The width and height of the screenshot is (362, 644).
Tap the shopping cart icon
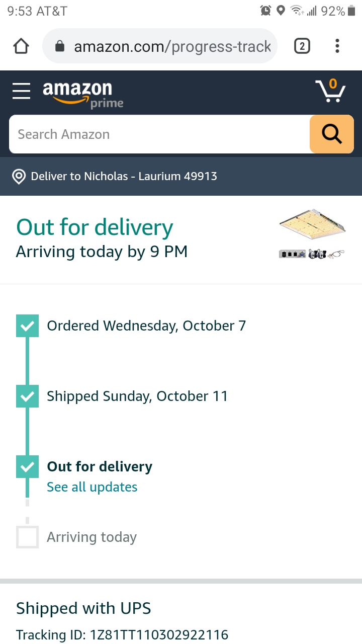(330, 91)
